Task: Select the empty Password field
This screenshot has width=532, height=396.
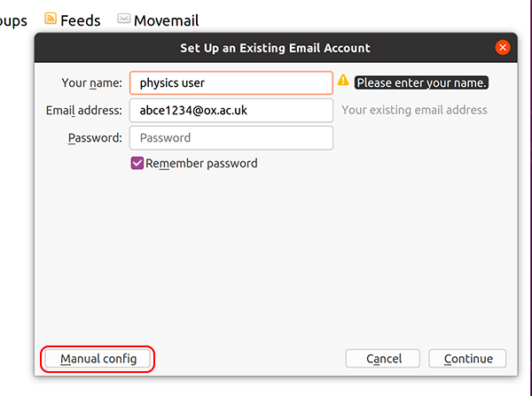Action: (x=231, y=138)
